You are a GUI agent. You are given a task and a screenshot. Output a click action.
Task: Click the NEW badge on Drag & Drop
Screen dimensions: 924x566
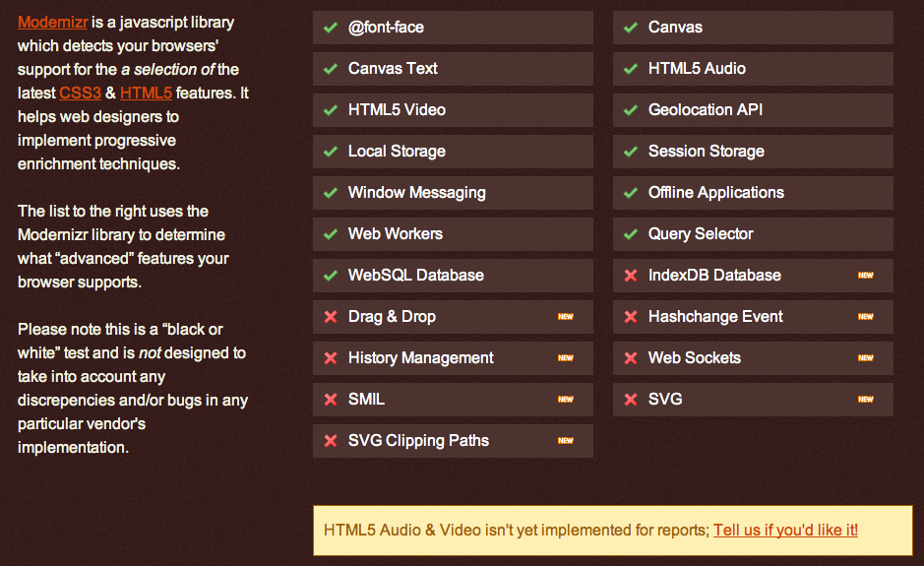tap(566, 317)
